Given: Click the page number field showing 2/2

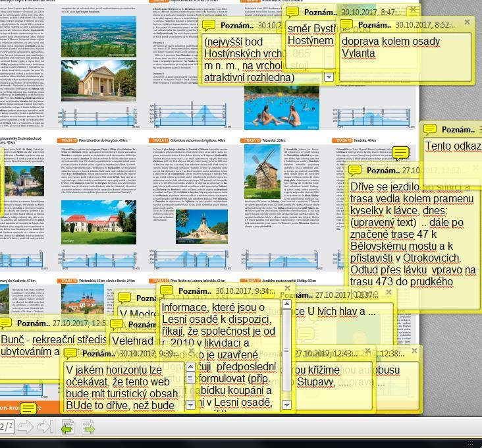Looking at the screenshot, I should click(x=6, y=427).
